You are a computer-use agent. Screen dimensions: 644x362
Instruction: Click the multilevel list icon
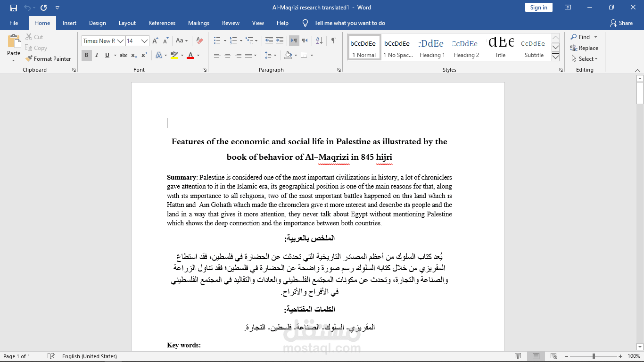point(250,41)
